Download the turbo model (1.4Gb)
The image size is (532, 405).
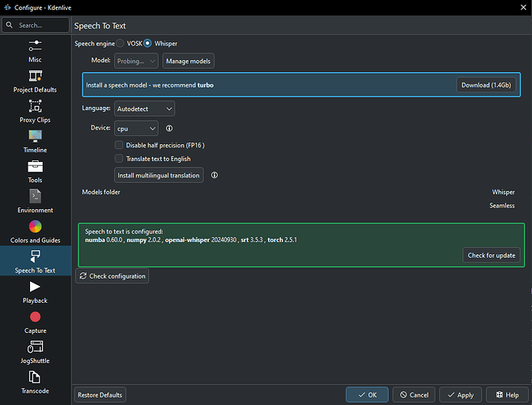[x=486, y=85]
